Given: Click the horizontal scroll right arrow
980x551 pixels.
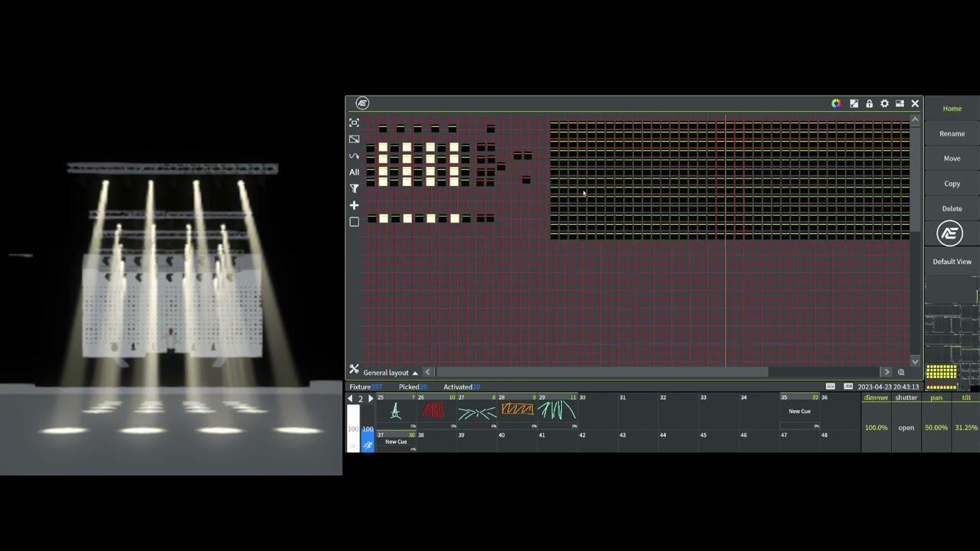Looking at the screenshot, I should point(887,372).
